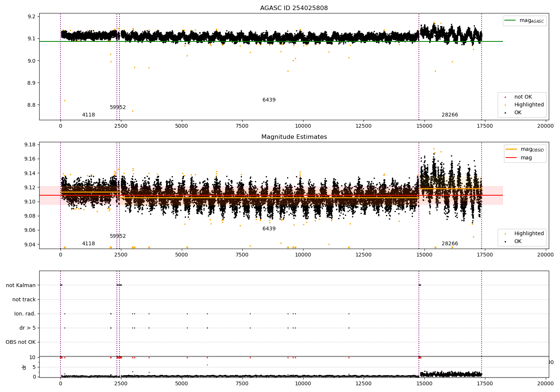This screenshot has width=560, height=392.
Task: Click the 5 tick on the dr axis
Action: tap(34, 367)
